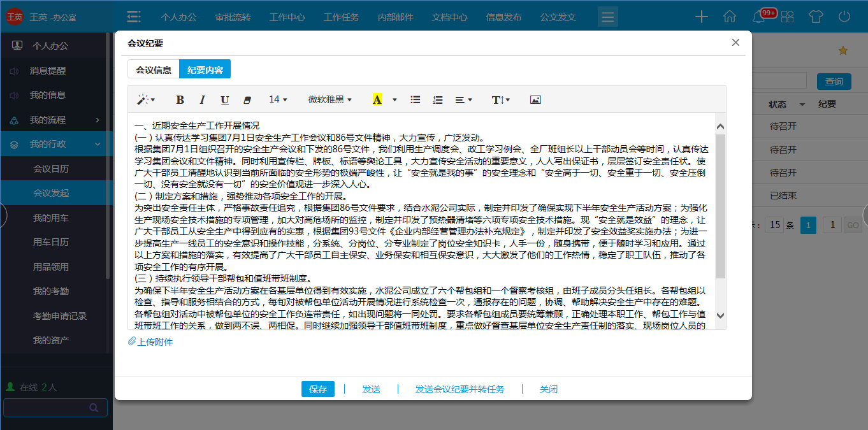This screenshot has width=868, height=430.
Task: Apply a bulleted list to the text
Action: click(415, 99)
